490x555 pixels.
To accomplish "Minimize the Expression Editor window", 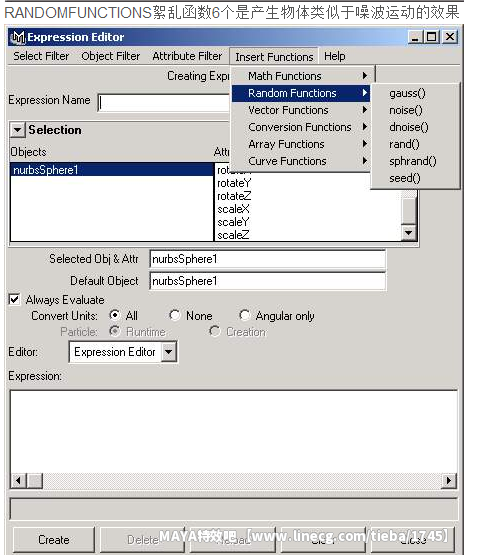I will (x=416, y=37).
